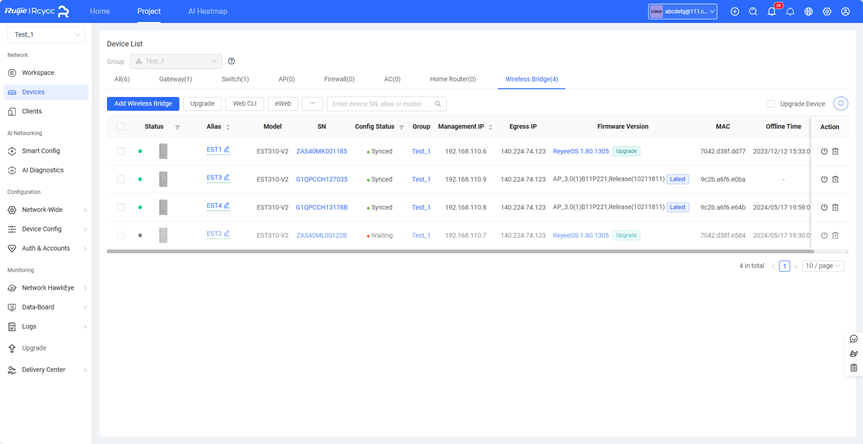Open Smart Config in the sidebar
The image size is (863, 444).
click(x=46, y=151)
